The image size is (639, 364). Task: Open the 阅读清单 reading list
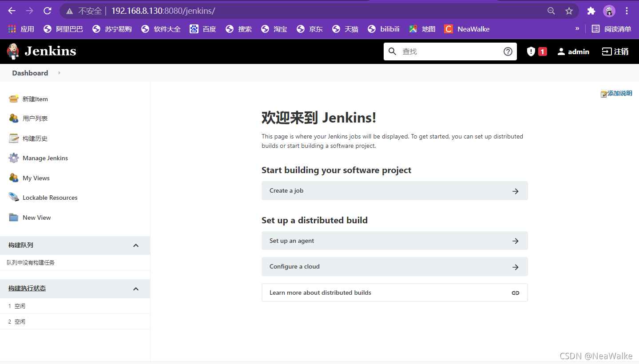coord(611,29)
